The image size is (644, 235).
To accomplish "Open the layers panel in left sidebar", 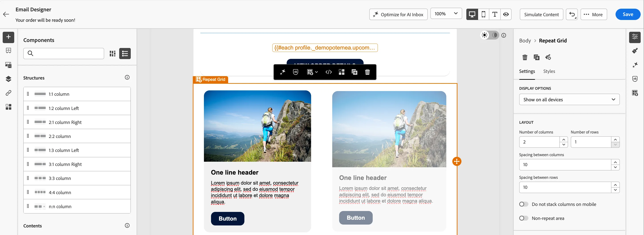I will click(x=8, y=79).
